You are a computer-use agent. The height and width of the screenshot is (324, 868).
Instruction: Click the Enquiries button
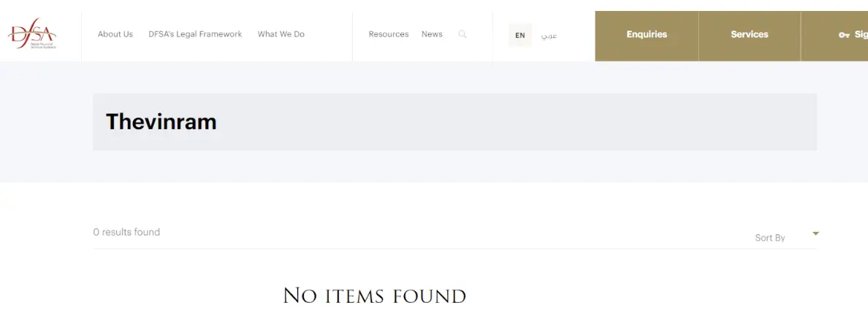tap(647, 36)
